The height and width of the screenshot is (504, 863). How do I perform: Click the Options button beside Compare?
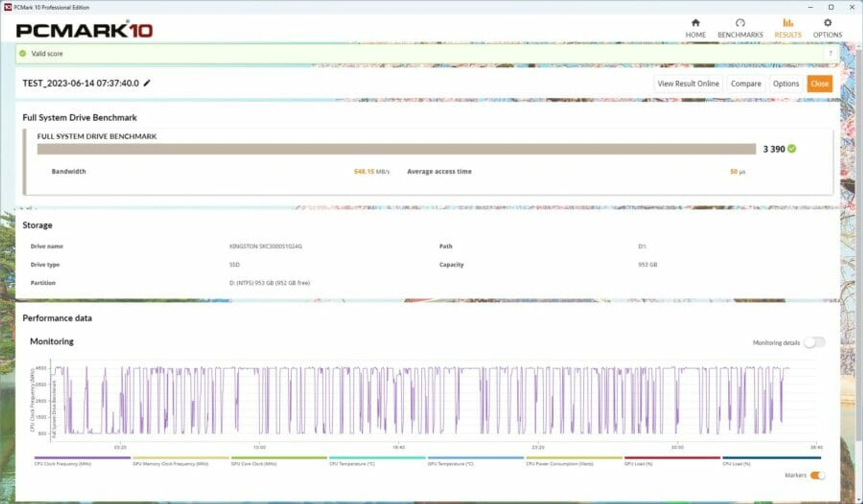pyautogui.click(x=786, y=84)
